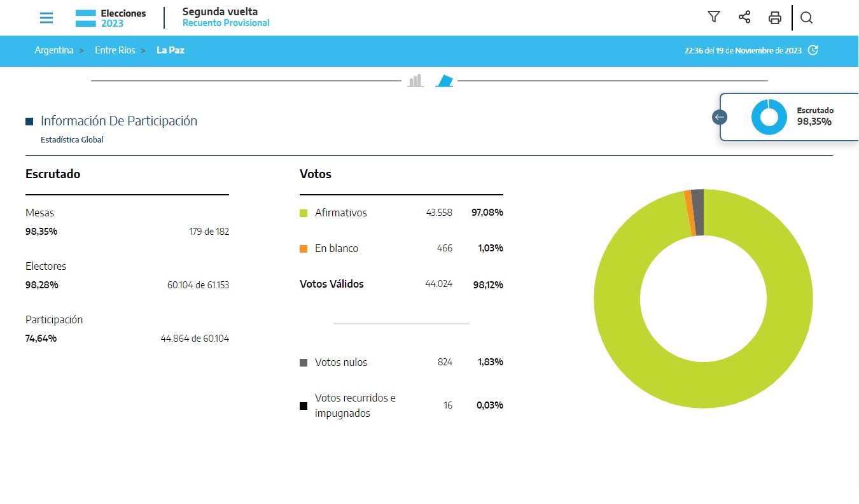The image size is (859, 504).
Task: Print the results page
Action: point(774,18)
